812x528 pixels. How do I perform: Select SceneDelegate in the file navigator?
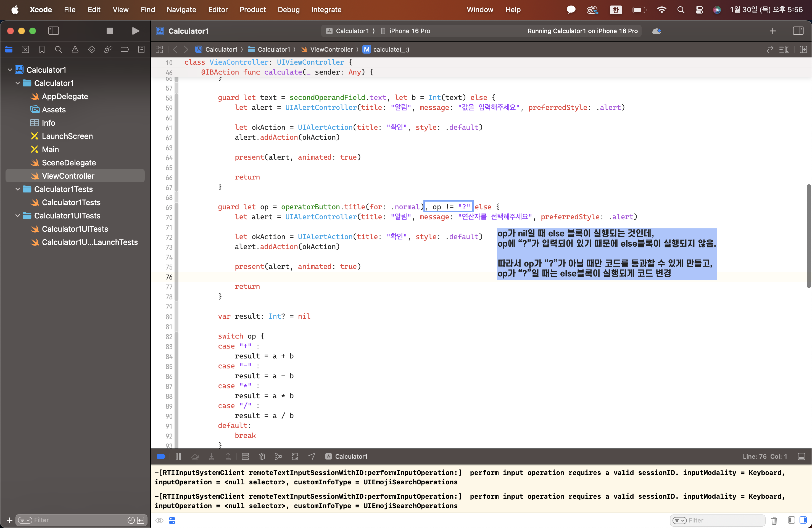tap(68, 163)
